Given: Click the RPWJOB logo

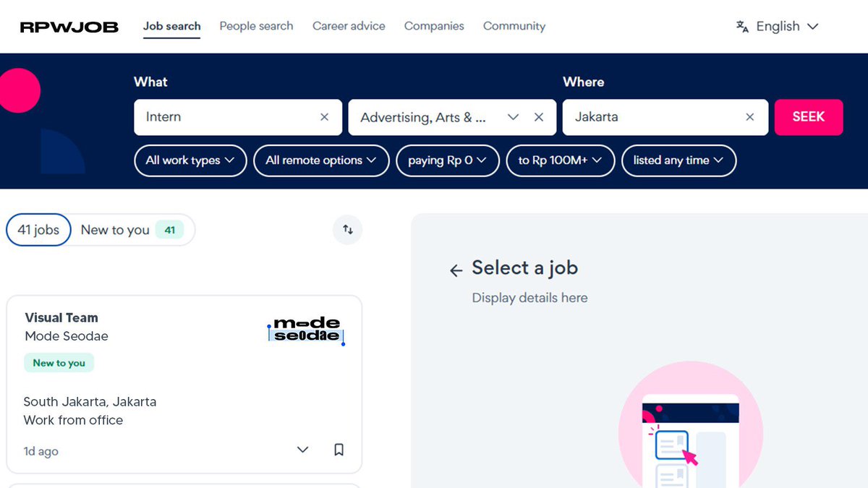Looking at the screenshot, I should pos(69,27).
